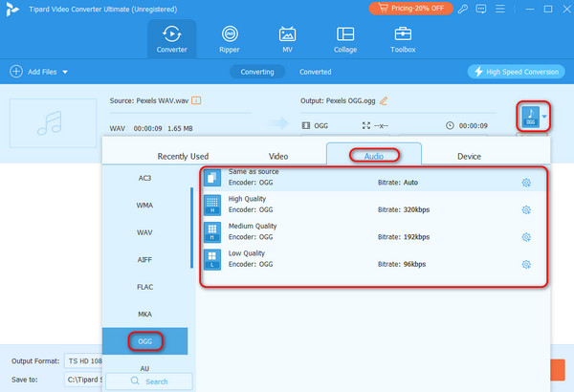Select AU in the format list
This screenshot has height=392, width=574.
[x=144, y=368]
